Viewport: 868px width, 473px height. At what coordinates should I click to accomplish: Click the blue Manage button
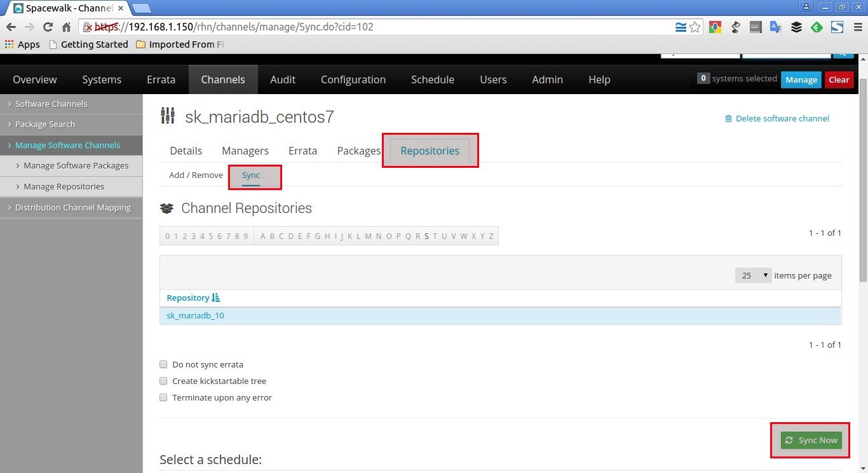pos(801,79)
